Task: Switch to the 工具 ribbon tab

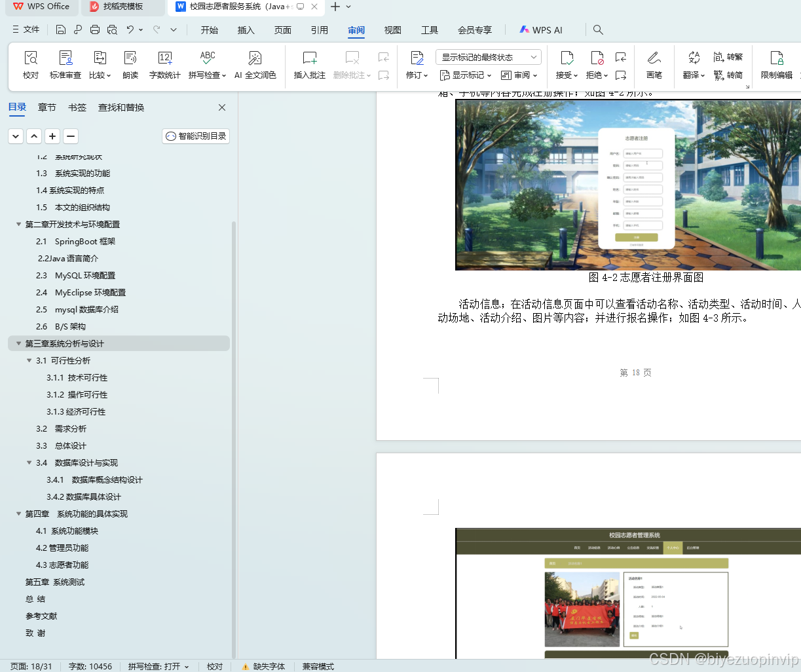Action: tap(430, 30)
